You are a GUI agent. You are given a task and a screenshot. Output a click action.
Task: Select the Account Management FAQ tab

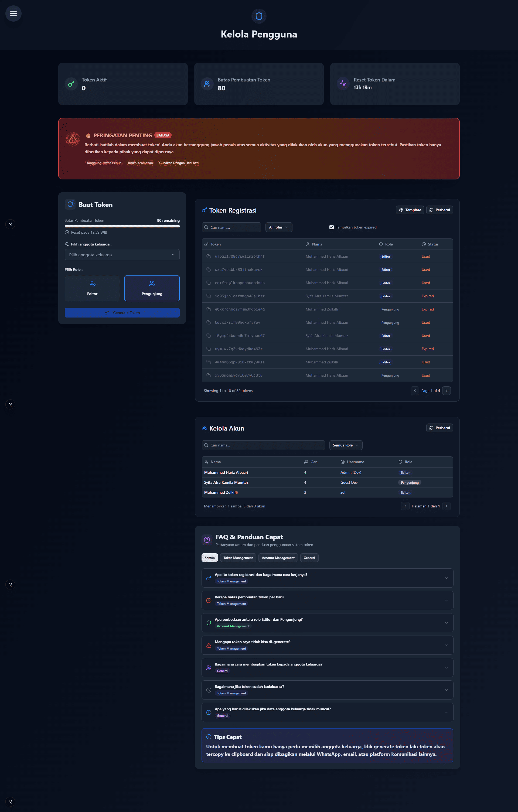278,558
